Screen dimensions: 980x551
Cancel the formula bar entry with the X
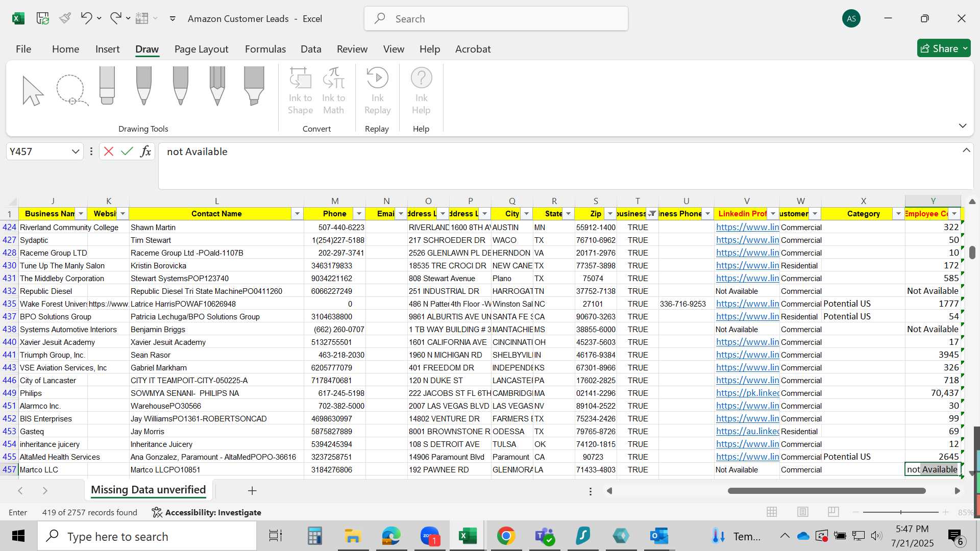click(x=109, y=152)
